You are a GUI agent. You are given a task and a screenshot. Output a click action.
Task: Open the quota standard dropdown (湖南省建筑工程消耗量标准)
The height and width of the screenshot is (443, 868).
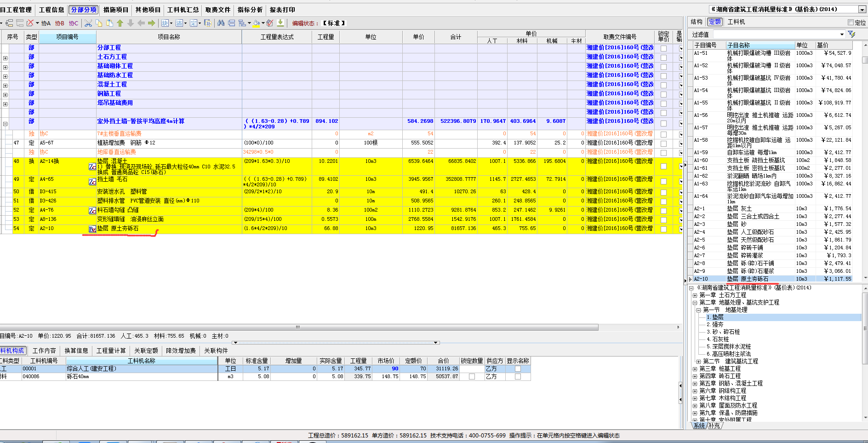coord(862,9)
